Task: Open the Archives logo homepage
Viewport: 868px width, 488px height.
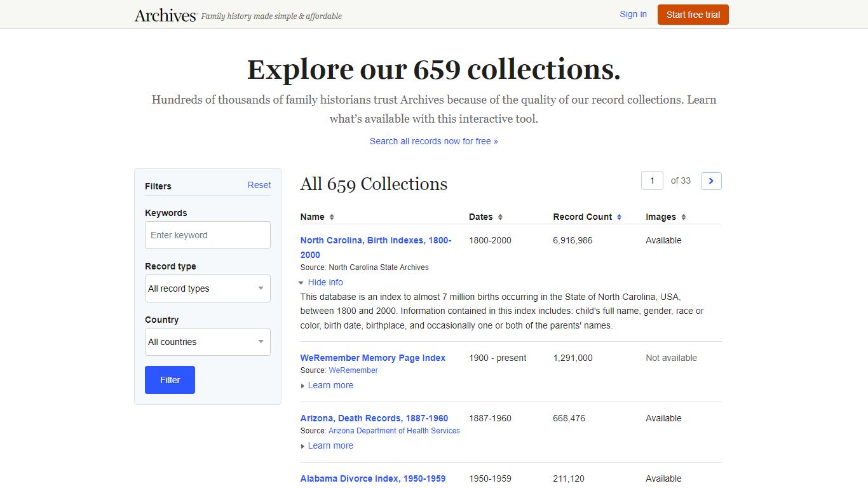Action: (166, 15)
